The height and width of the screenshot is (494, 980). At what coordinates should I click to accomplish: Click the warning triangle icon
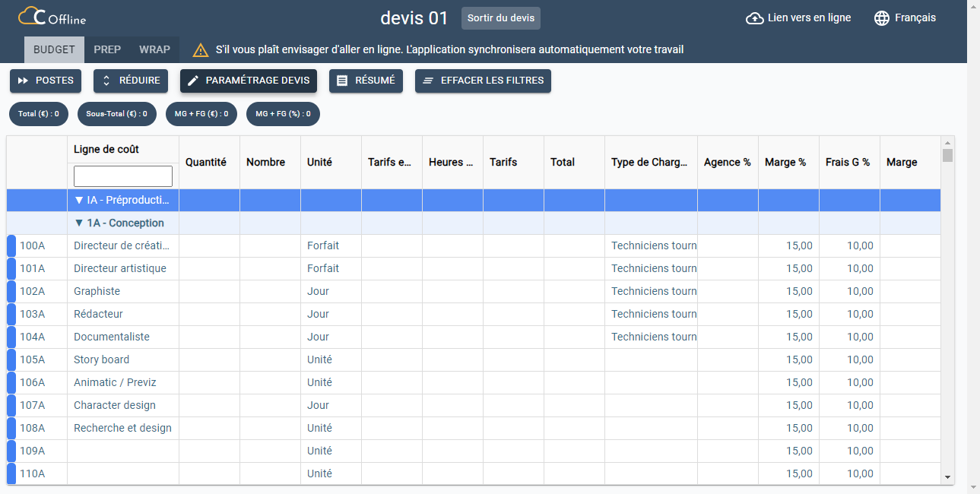(201, 50)
